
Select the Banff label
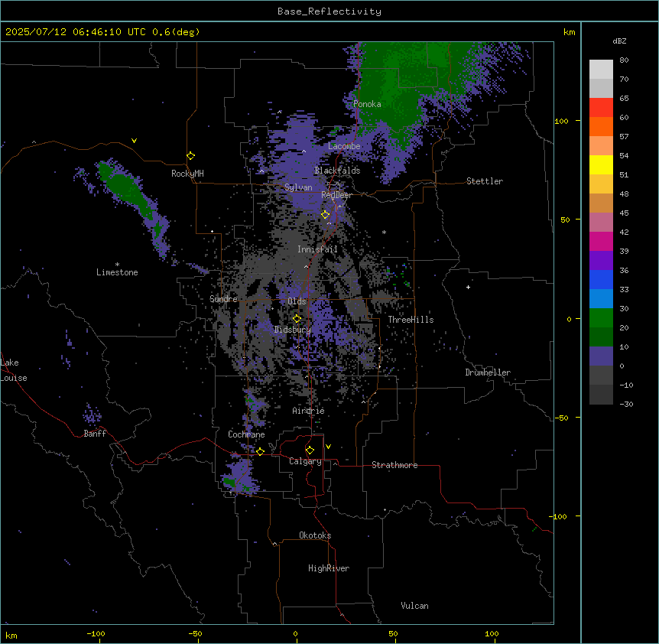tap(95, 434)
